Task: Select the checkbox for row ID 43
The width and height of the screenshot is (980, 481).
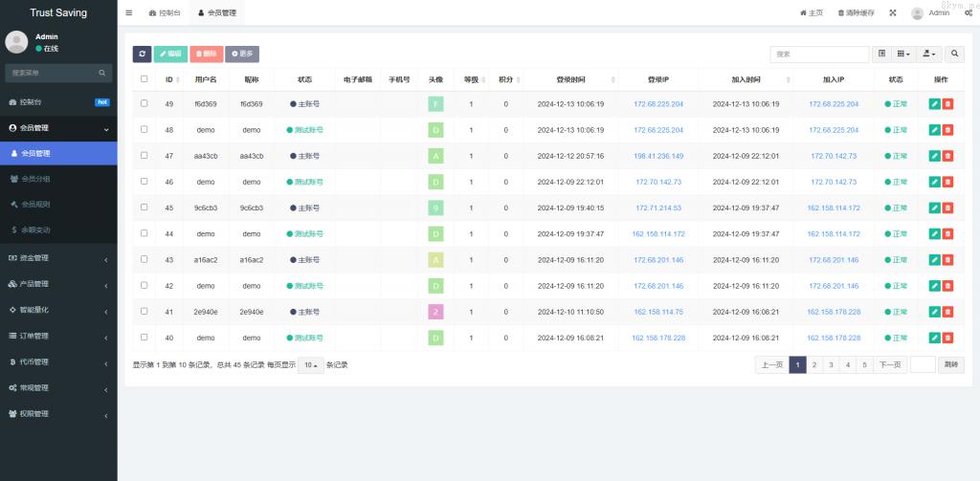Action: coord(145,259)
